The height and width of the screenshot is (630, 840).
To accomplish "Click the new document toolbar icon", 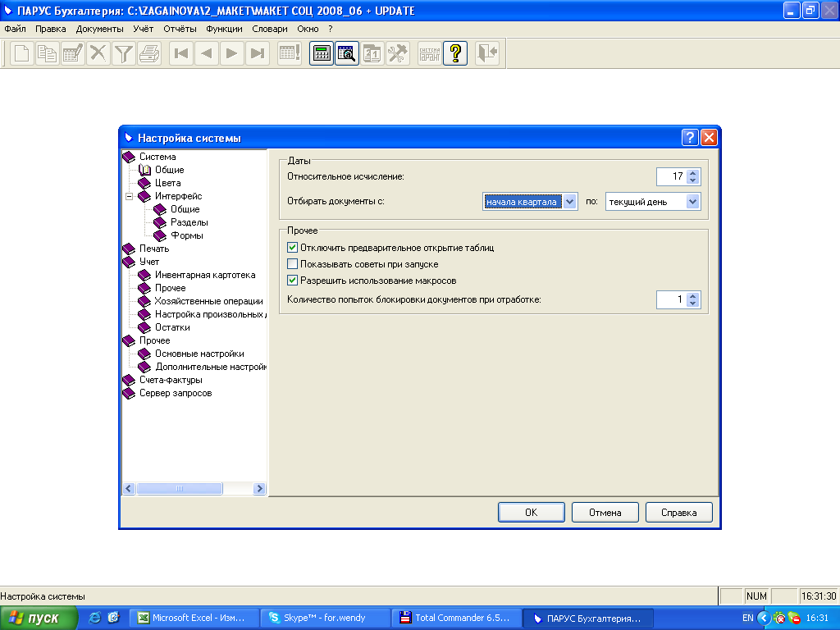I will click(21, 53).
